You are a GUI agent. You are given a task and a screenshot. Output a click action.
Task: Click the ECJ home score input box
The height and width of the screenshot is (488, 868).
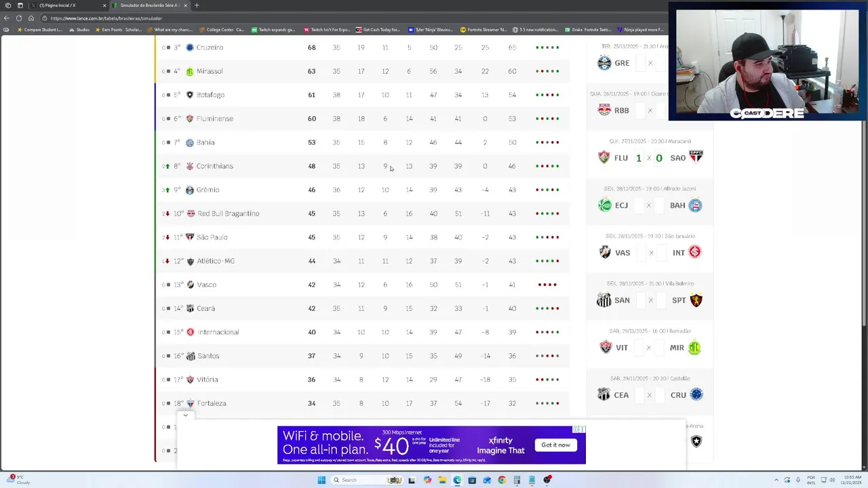[639, 205]
